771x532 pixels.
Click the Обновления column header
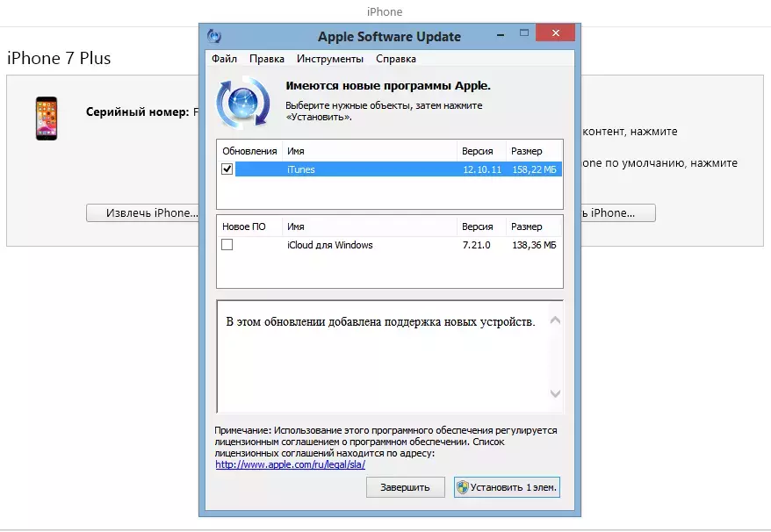pos(249,151)
